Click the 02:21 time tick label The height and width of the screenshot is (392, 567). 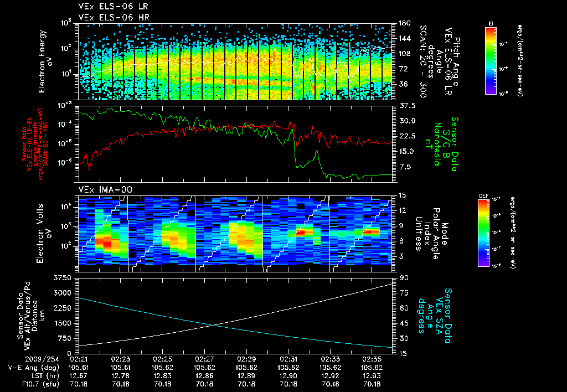79,359
